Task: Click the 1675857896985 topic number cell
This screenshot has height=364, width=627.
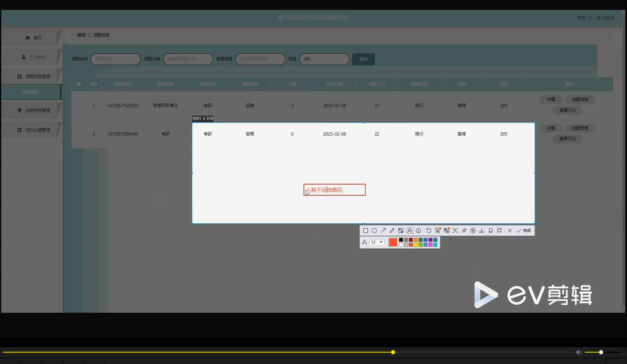Action: (122, 134)
